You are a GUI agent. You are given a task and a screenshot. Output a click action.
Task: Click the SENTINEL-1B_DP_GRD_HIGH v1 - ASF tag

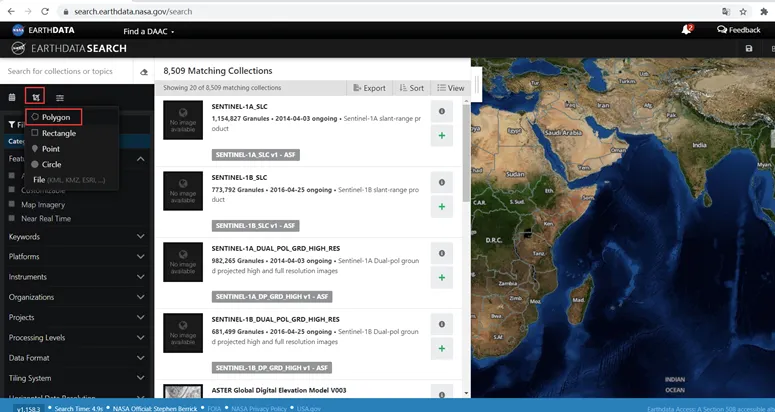tap(272, 368)
